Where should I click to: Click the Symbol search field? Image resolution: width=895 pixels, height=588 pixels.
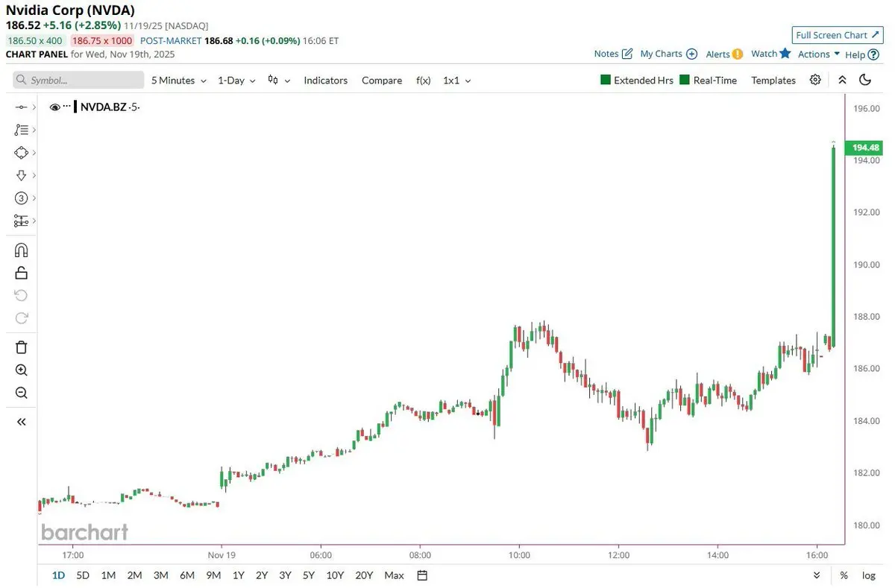coord(78,80)
